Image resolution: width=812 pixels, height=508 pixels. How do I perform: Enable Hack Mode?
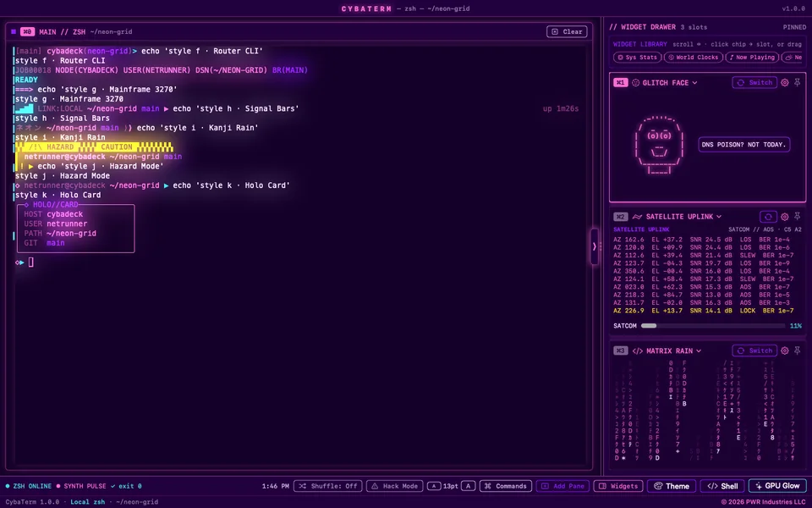click(395, 486)
